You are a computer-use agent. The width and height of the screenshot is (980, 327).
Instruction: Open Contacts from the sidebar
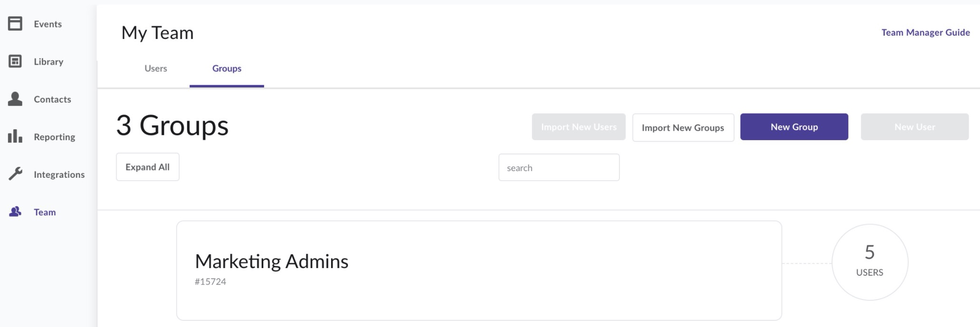[52, 99]
